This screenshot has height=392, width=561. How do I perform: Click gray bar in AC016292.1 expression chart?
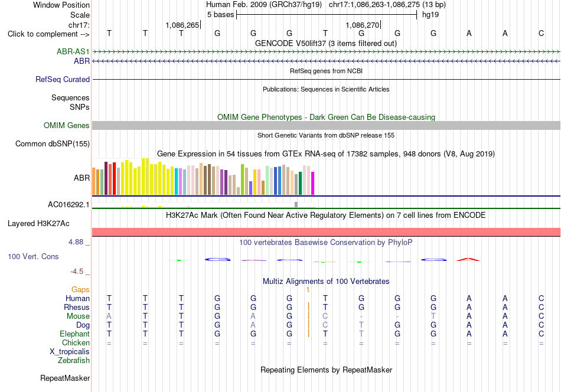pos(296,205)
